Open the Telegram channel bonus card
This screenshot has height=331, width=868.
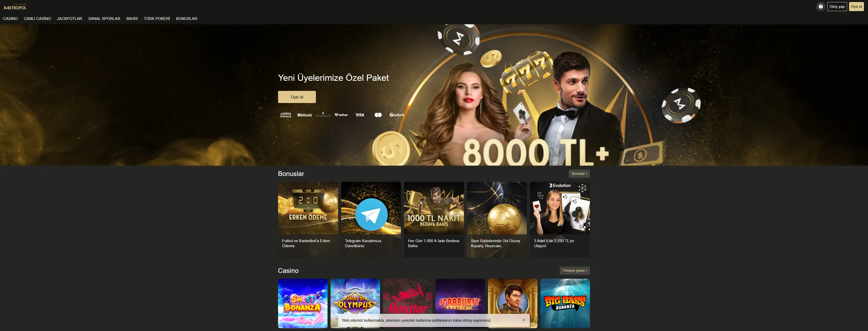point(371,219)
